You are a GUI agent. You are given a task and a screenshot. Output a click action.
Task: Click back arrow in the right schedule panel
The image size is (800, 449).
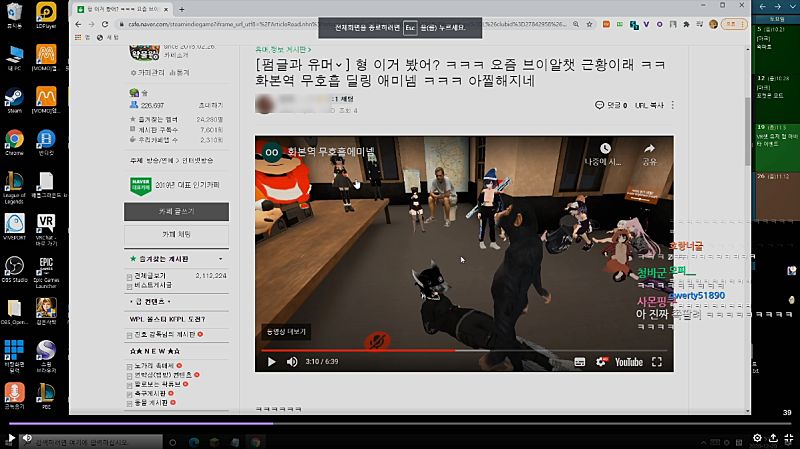[x=762, y=7]
